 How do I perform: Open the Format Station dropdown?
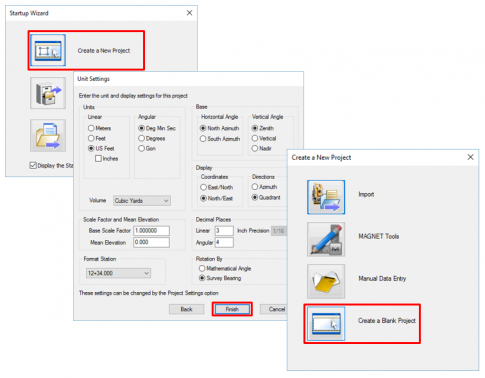[x=118, y=273]
